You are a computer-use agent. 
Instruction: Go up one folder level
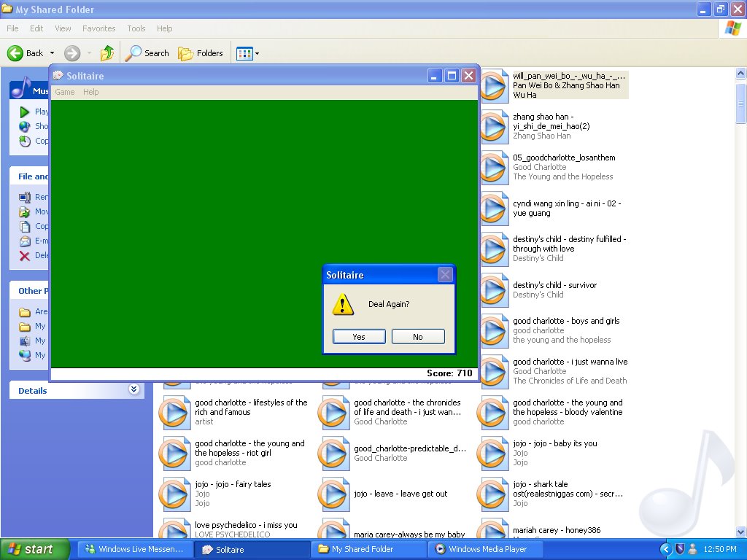tap(107, 53)
